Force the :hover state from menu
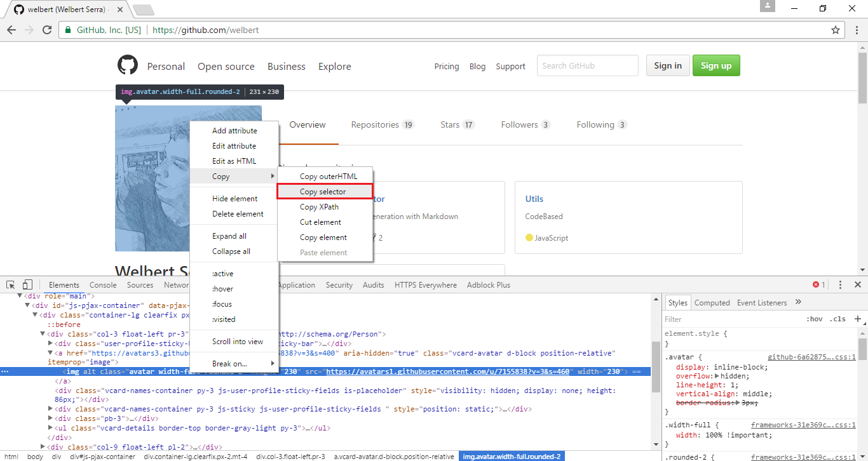 tap(234, 289)
